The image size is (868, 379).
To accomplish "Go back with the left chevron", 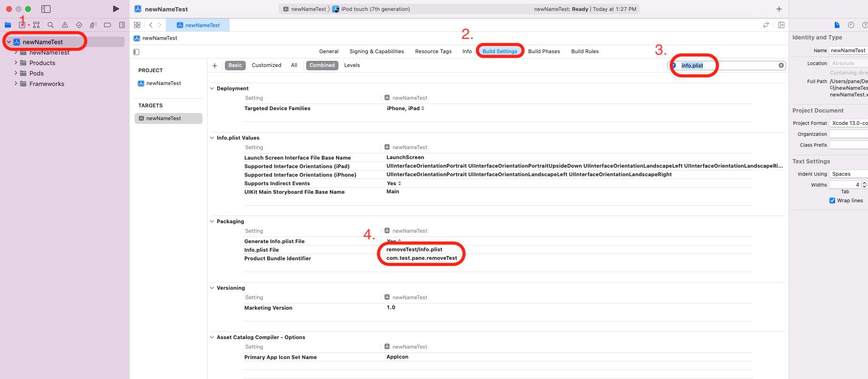I will tap(151, 25).
